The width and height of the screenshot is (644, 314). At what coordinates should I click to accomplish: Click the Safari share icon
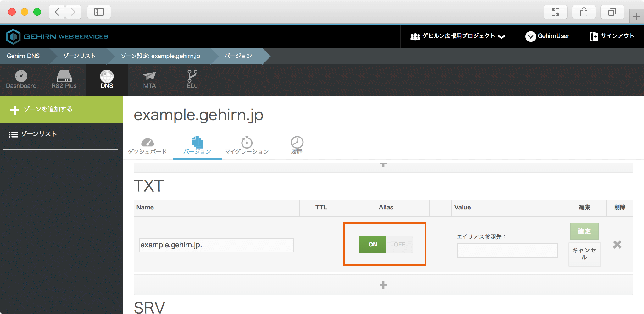(x=584, y=12)
